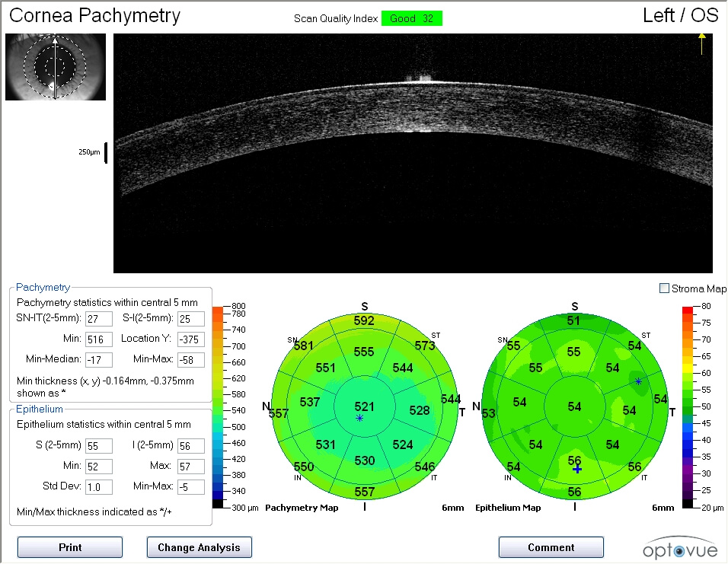Image resolution: width=728 pixels, height=564 pixels.
Task: Enable the Stroma Map checkbox
Action: coord(664,288)
